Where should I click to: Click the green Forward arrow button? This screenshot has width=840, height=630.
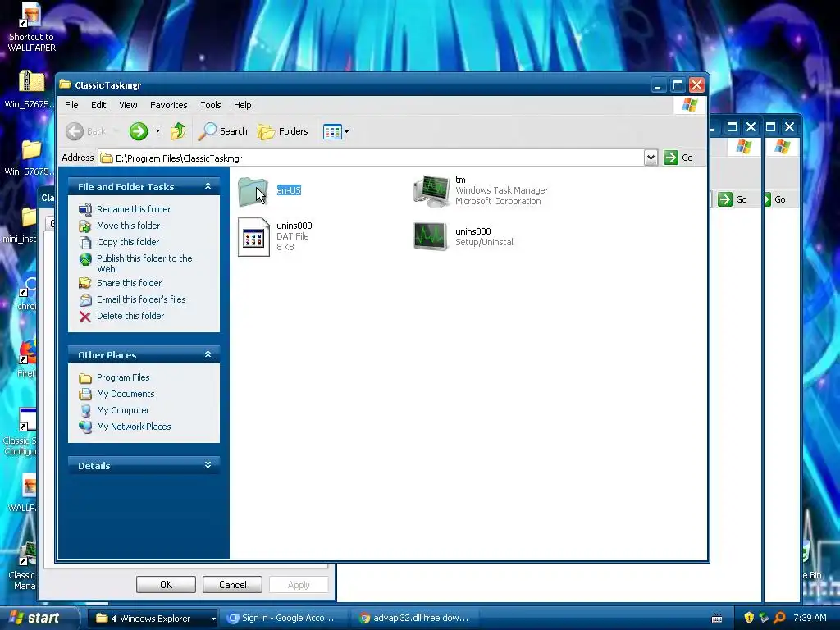(138, 131)
